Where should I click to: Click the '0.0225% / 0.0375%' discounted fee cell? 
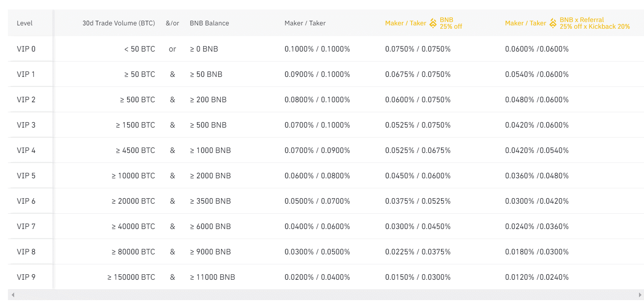point(418,252)
